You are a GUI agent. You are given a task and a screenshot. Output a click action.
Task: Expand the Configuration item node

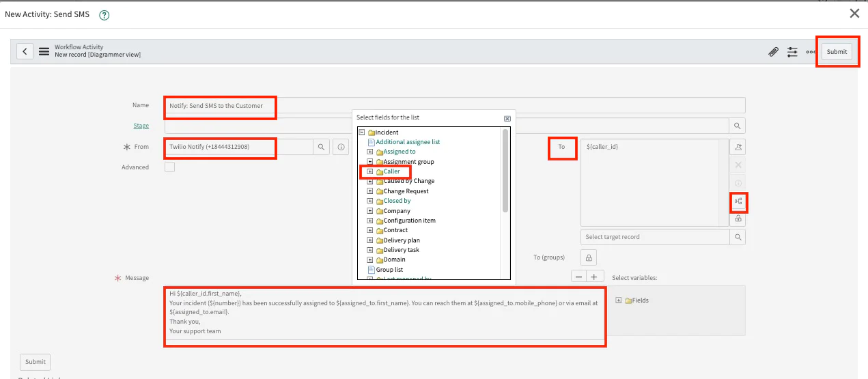click(x=370, y=221)
